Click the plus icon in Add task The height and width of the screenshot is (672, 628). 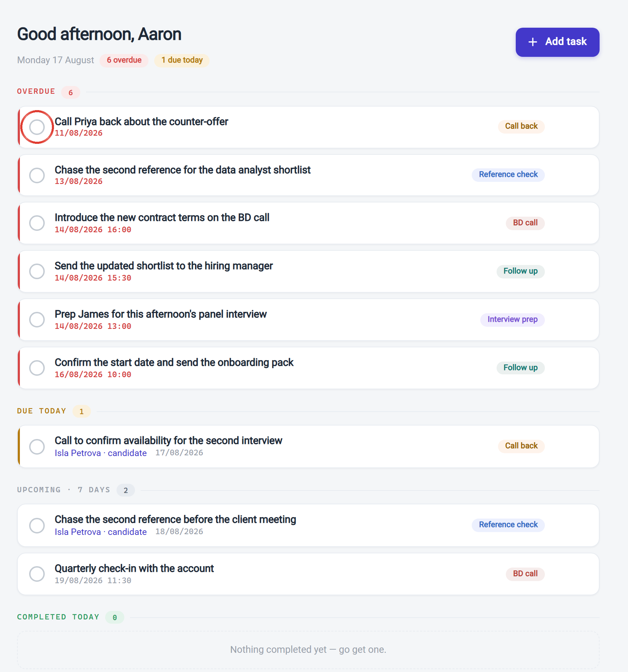click(x=532, y=42)
